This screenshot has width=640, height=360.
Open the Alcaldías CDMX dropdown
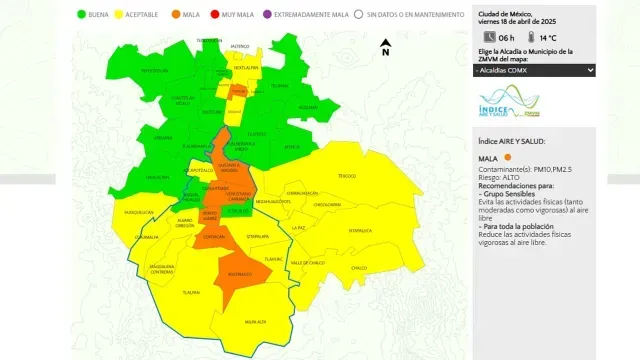coord(534,70)
